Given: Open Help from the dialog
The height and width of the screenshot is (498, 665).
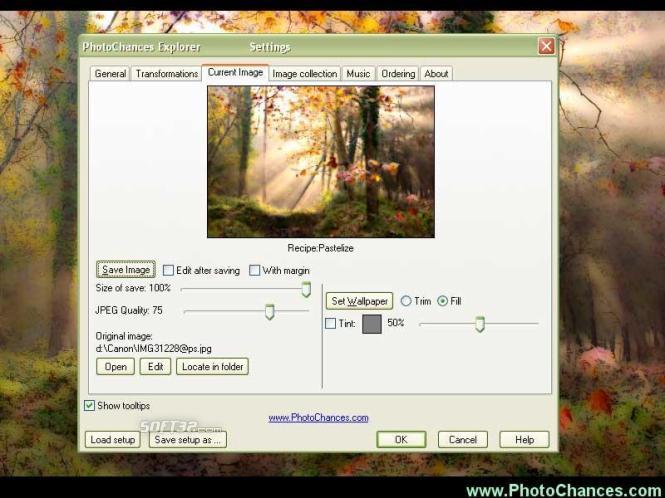Looking at the screenshot, I should [524, 439].
